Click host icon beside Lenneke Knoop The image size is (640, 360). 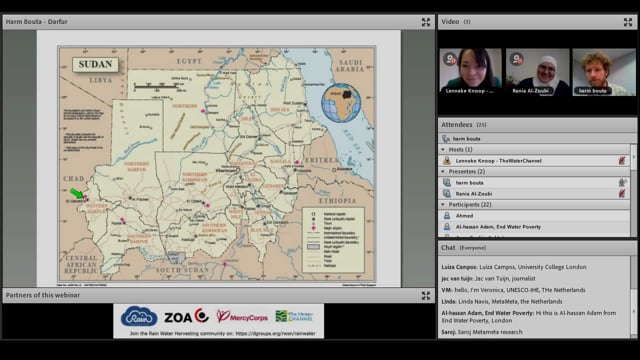pos(447,161)
